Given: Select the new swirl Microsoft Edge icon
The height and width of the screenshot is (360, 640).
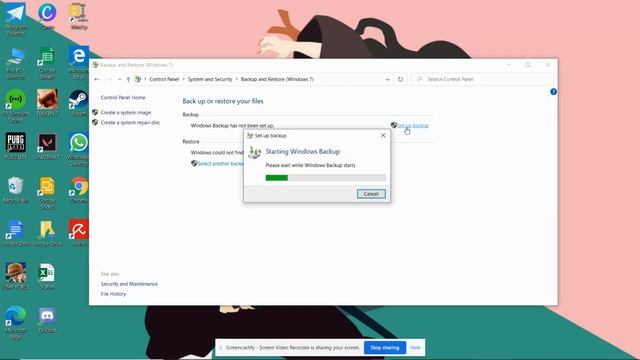Looking at the screenshot, I should [15, 322].
